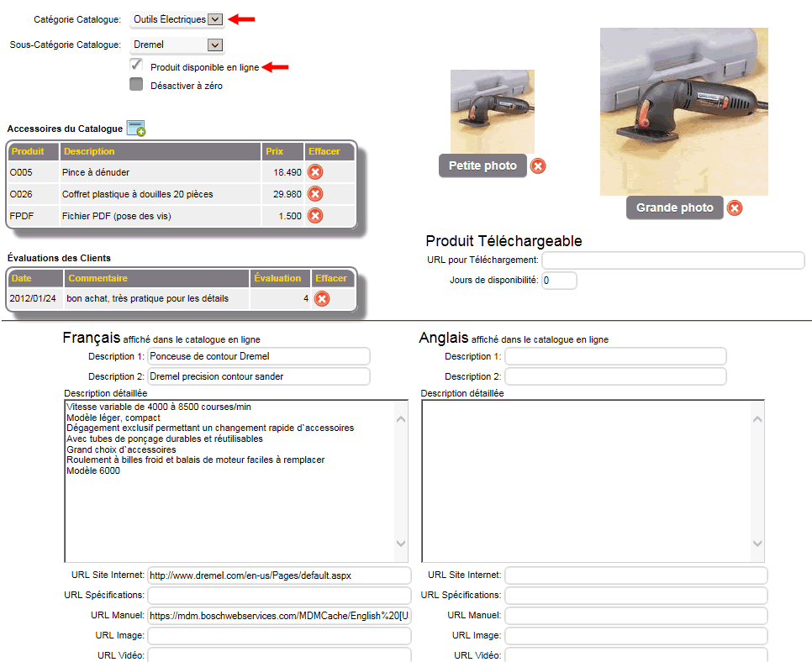Delete accessory FPDF Fichier PDF
This screenshot has width=812, height=662.
point(315,215)
